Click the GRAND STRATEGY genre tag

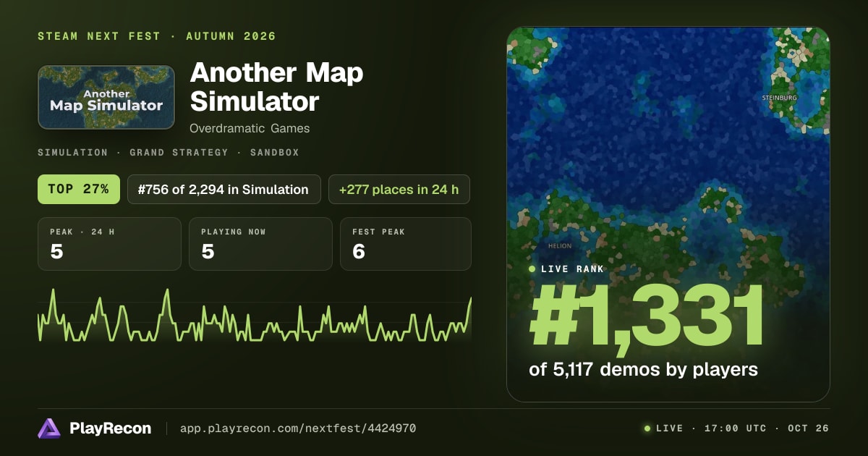tap(179, 153)
